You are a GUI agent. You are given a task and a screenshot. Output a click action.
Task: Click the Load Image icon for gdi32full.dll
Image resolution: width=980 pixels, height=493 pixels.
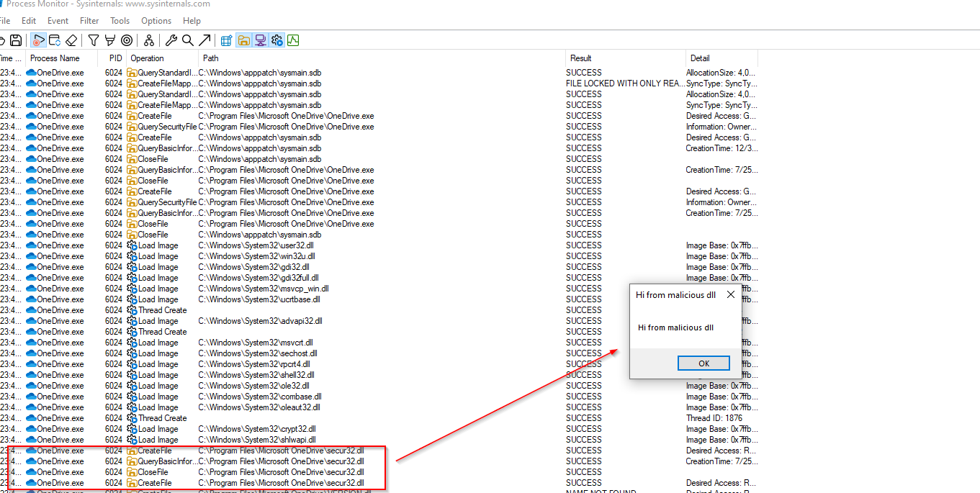[x=132, y=278]
